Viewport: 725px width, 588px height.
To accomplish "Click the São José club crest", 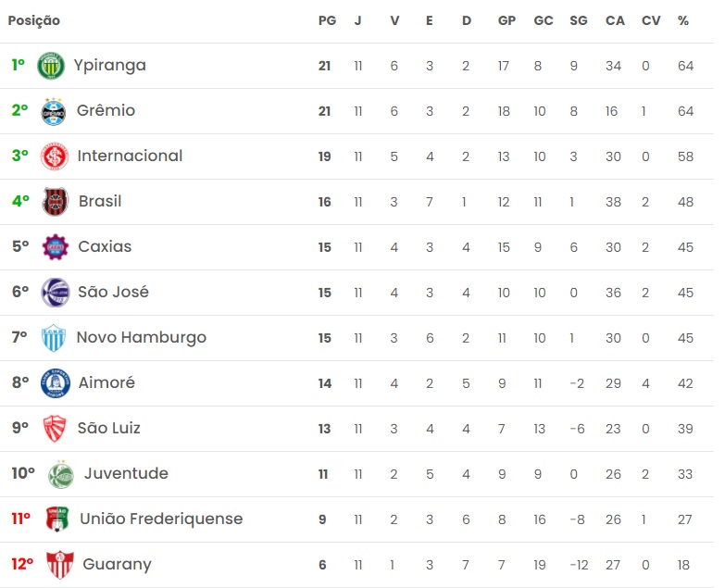I will click(56, 293).
